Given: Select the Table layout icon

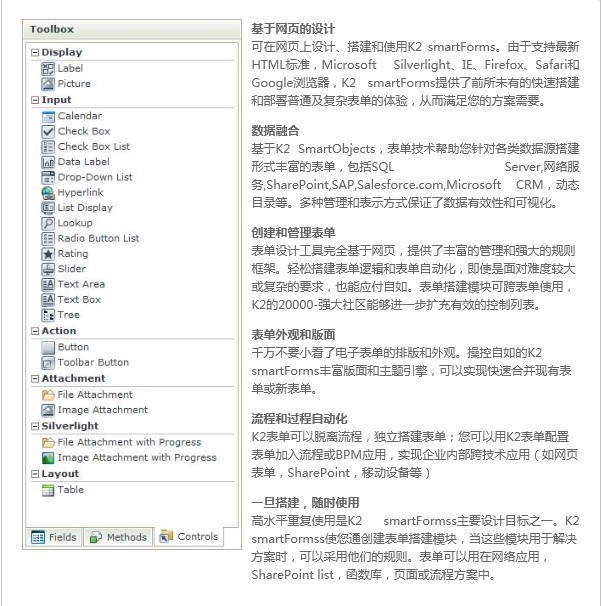Looking at the screenshot, I should coord(48,490).
